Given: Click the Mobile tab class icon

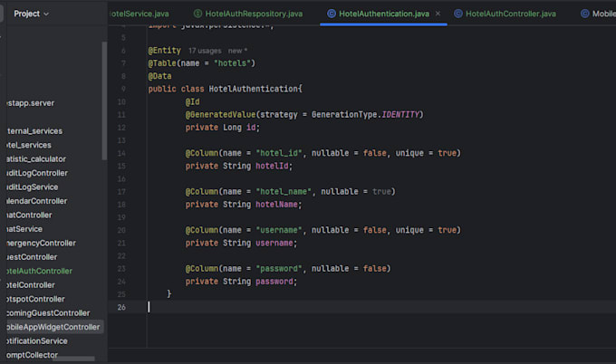Looking at the screenshot, I should (585, 14).
